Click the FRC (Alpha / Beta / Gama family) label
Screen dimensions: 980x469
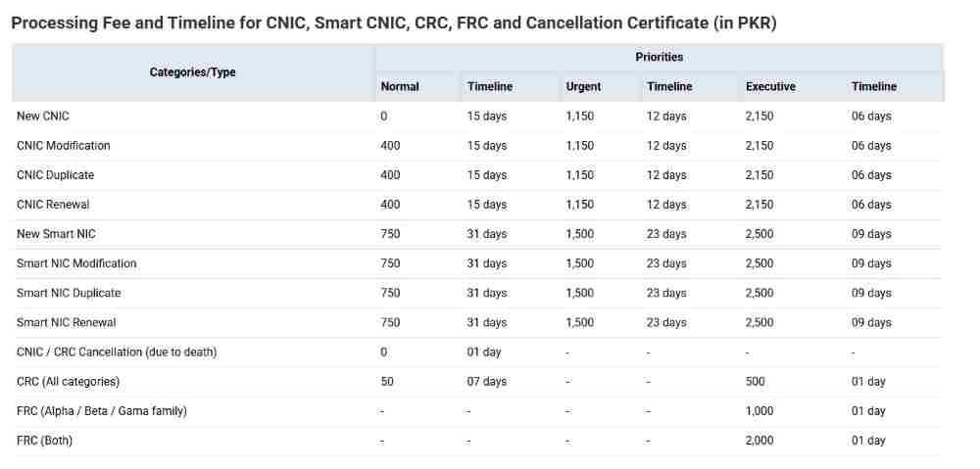click(x=102, y=410)
